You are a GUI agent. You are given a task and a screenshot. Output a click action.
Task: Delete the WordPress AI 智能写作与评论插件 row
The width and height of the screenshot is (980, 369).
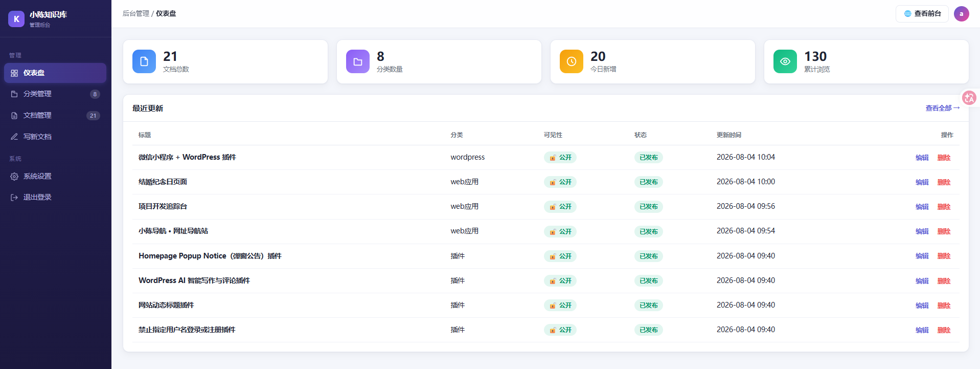(944, 281)
